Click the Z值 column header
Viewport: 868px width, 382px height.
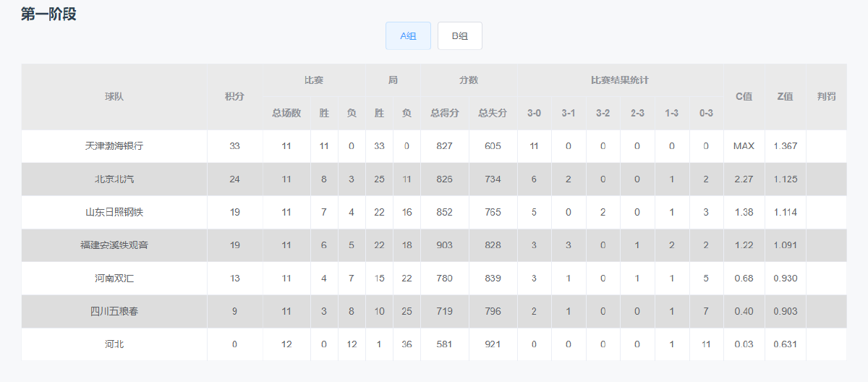785,97
